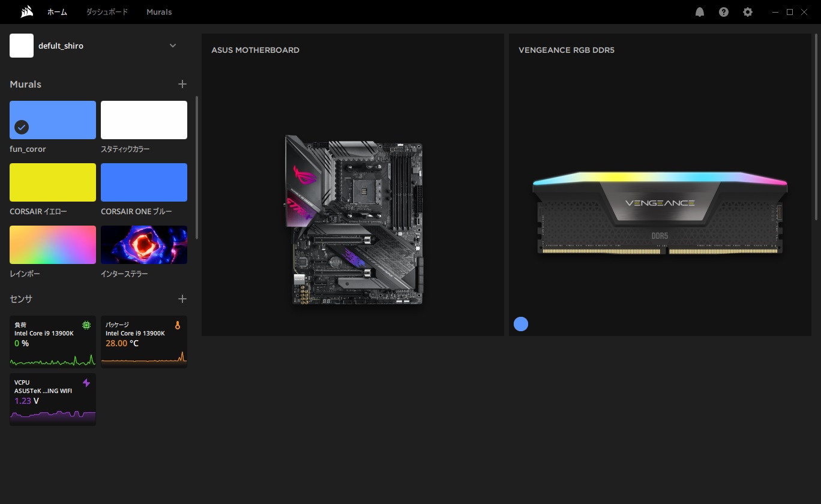
Task: Open the パッケージ temperature sensor card
Action: point(144,341)
